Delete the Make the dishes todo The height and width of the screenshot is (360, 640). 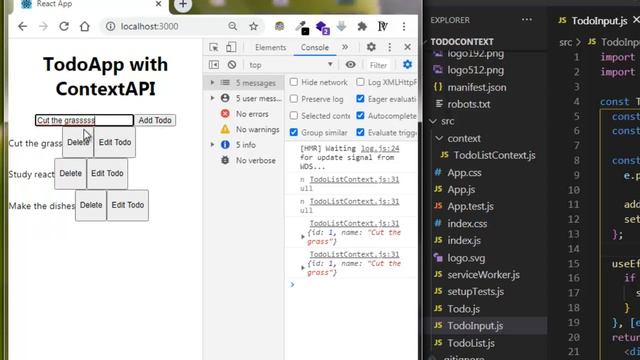coord(91,205)
